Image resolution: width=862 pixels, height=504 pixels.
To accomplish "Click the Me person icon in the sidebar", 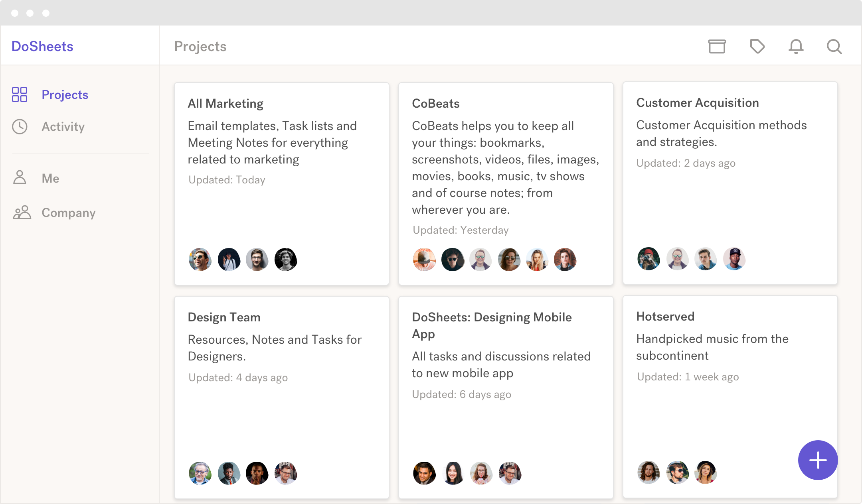I will [20, 178].
